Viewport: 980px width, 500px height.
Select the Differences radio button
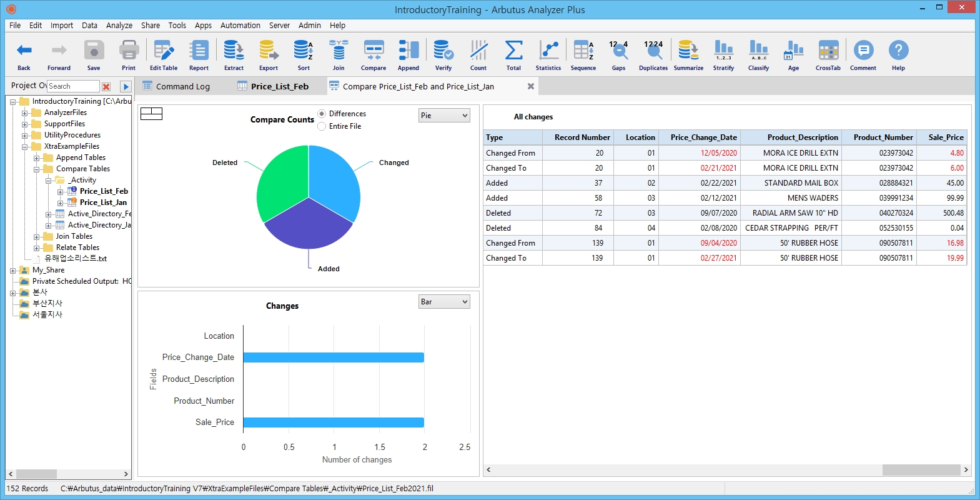point(322,114)
